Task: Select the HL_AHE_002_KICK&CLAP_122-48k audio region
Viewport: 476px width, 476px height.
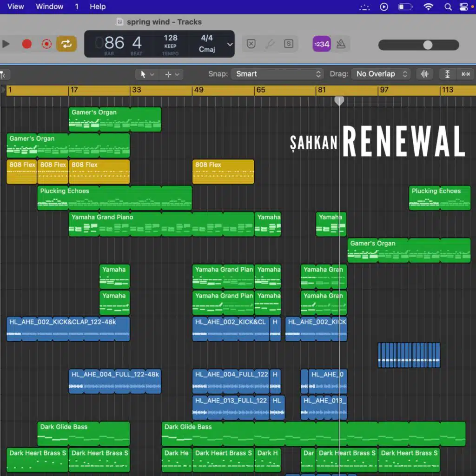Action: pyautogui.click(x=68, y=329)
